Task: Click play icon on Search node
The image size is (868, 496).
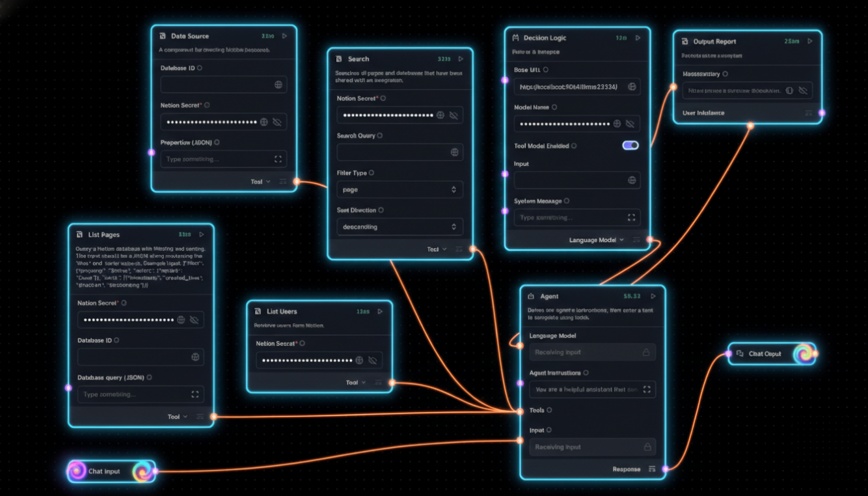Action: (461, 59)
